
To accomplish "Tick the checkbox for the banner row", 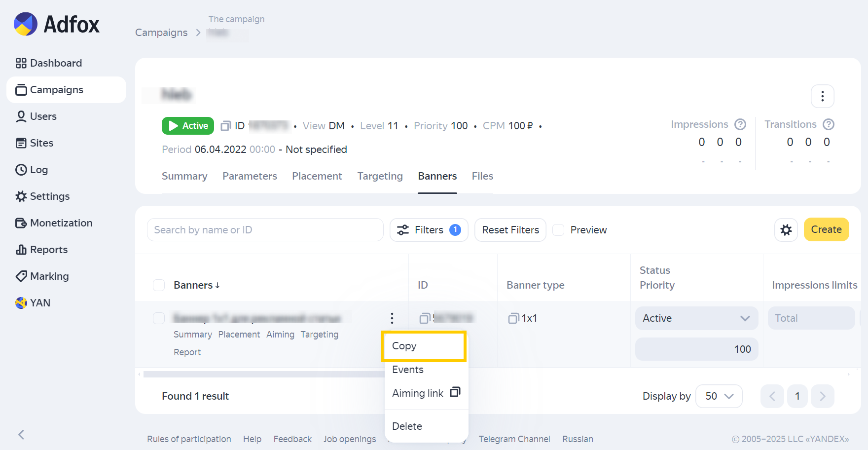I will 159,318.
